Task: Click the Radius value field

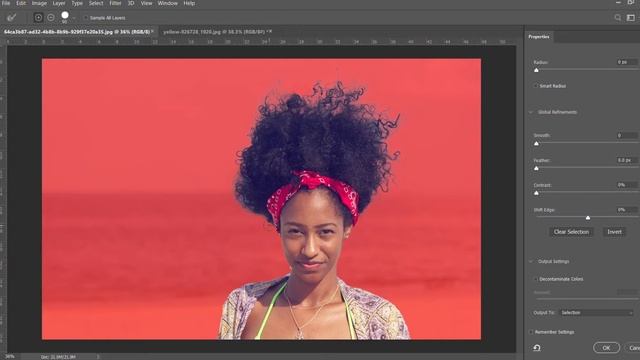Action: (x=627, y=62)
